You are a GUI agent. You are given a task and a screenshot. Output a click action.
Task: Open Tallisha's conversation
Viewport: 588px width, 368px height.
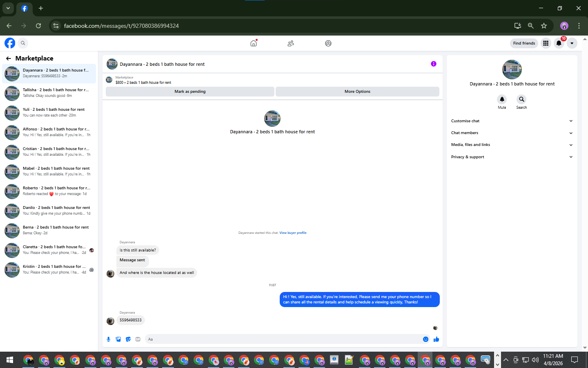pos(49,93)
